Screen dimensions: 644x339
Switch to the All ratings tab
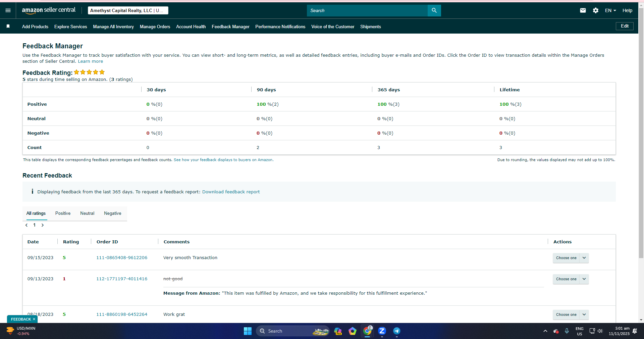(x=36, y=213)
